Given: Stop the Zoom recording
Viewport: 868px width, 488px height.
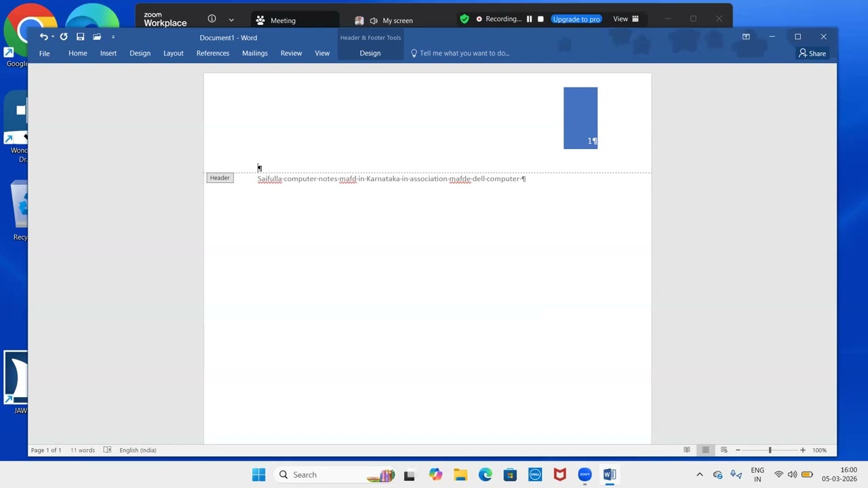Looking at the screenshot, I should (x=540, y=19).
